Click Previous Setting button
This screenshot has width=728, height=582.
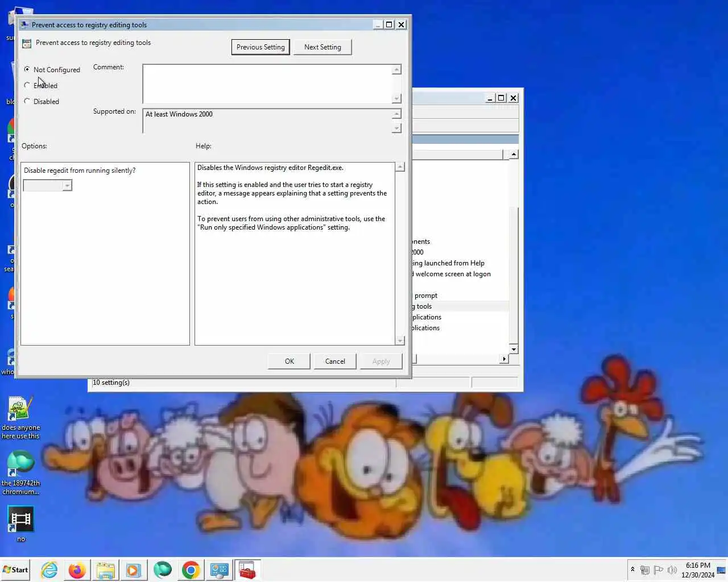click(x=260, y=47)
